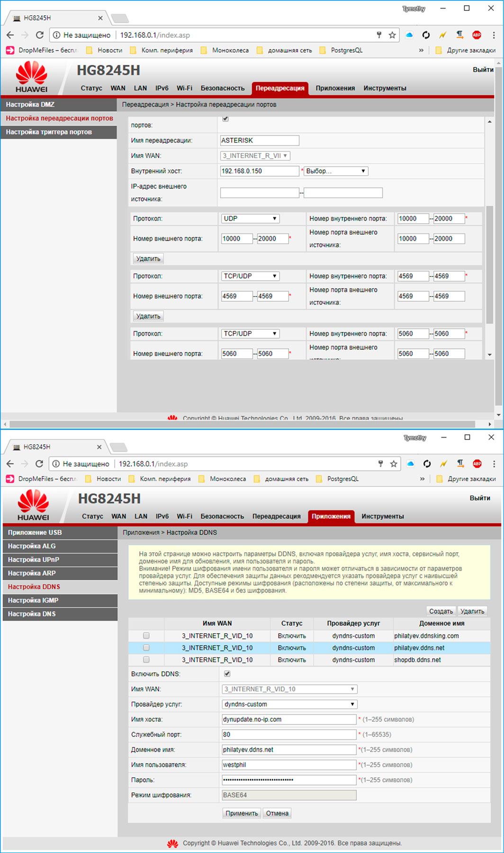Click bookmark star in the port forwarding window
The image size is (504, 853).
coord(392,35)
